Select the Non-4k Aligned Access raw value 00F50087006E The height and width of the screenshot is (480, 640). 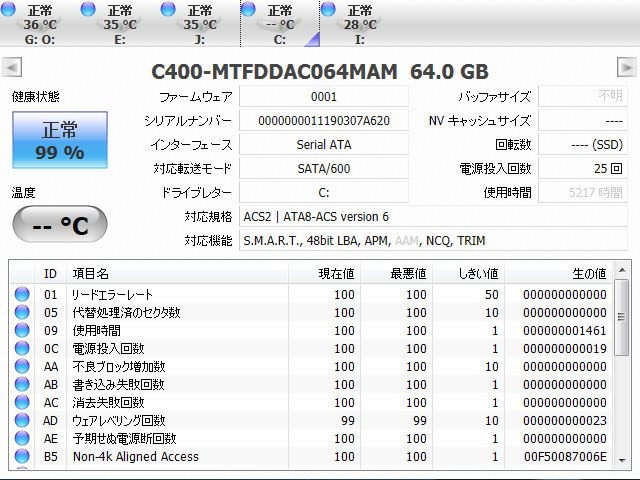coord(565,456)
